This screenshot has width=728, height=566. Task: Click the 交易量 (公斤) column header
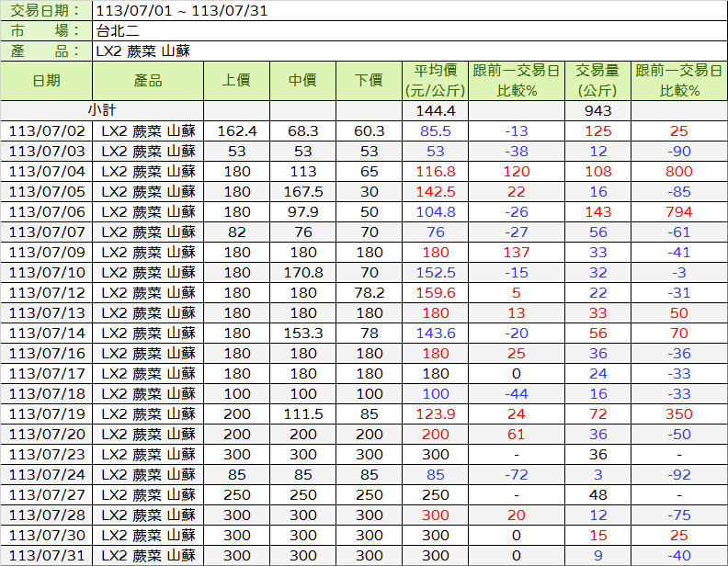click(x=597, y=81)
